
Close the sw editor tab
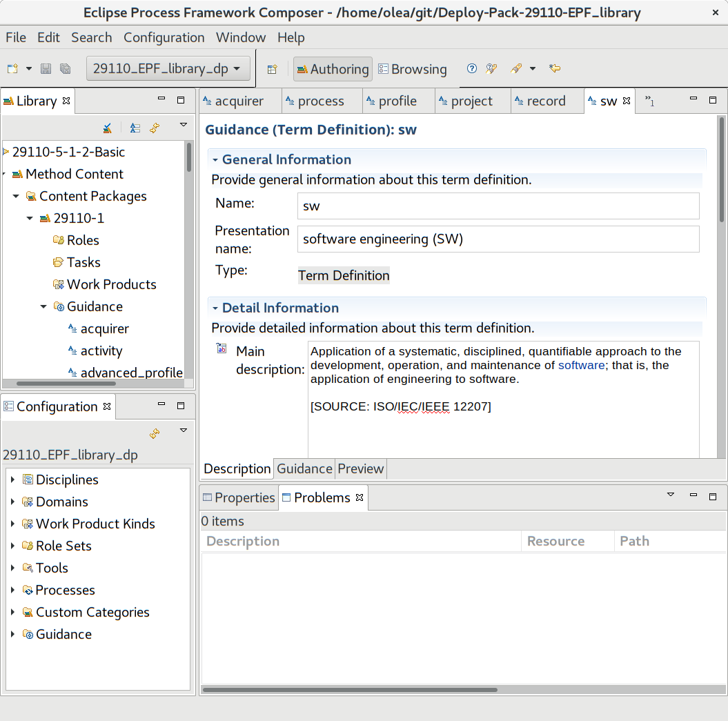tap(627, 101)
